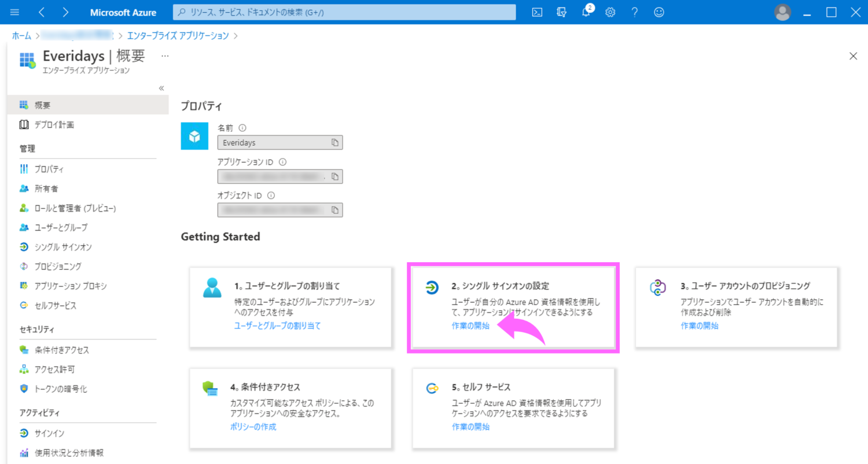Open the hamburger portal menu
The height and width of the screenshot is (464, 868).
coord(15,12)
